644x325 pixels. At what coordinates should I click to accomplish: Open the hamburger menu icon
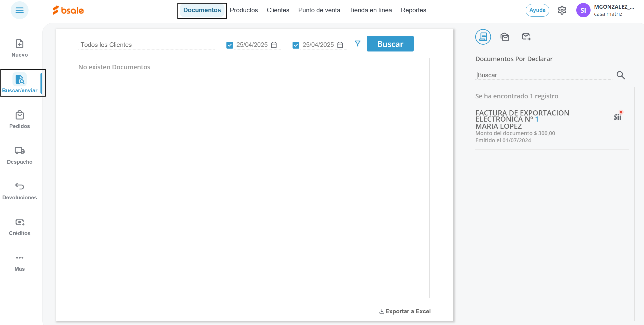[x=19, y=10]
